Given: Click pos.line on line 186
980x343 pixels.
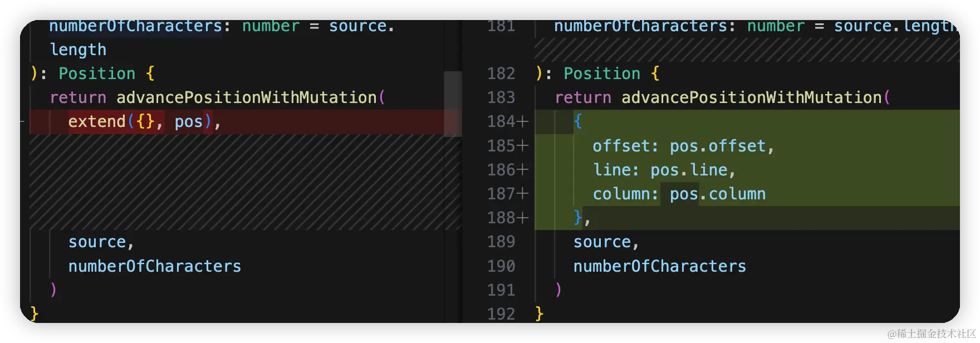Looking at the screenshot, I should (689, 170).
